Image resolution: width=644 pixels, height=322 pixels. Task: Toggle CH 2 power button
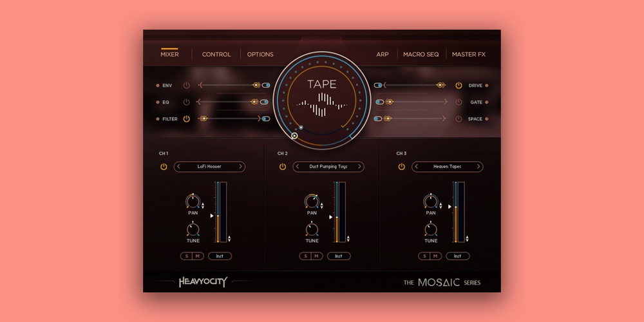pyautogui.click(x=283, y=167)
